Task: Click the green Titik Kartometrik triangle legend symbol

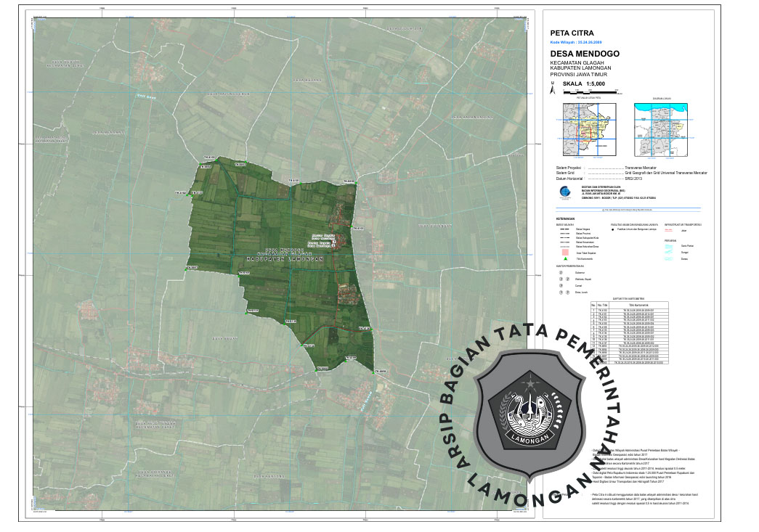Action: pyautogui.click(x=564, y=258)
